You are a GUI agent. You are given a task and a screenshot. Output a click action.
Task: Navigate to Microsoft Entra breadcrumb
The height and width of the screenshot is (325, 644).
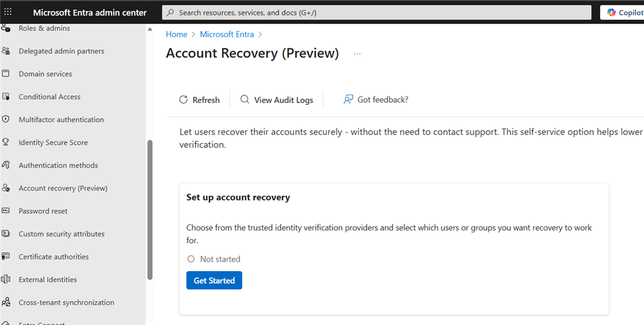point(227,35)
